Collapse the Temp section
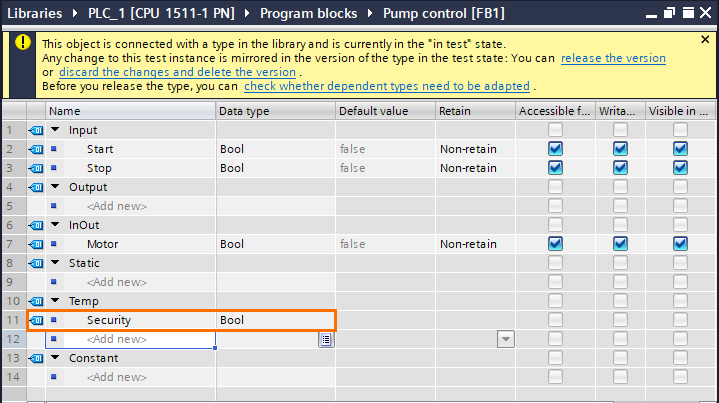The height and width of the screenshot is (403, 719). tap(55, 301)
